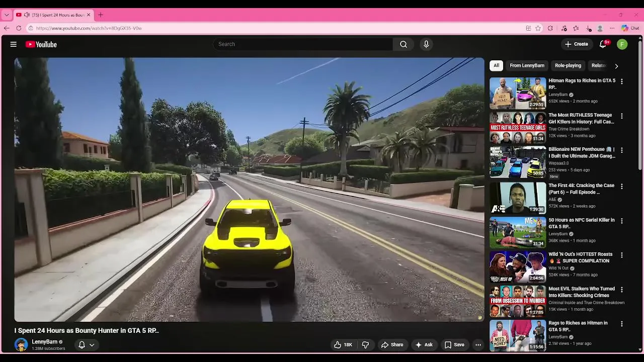The width and height of the screenshot is (644, 362).
Task: Open the Ask button
Action: [424, 345]
